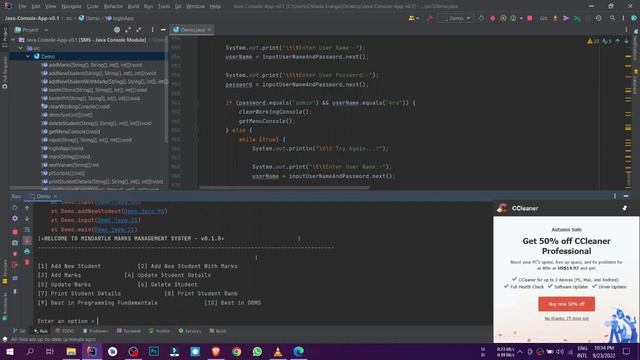Go to next highlighted error arrow
The image size is (640, 360).
click(627, 41)
